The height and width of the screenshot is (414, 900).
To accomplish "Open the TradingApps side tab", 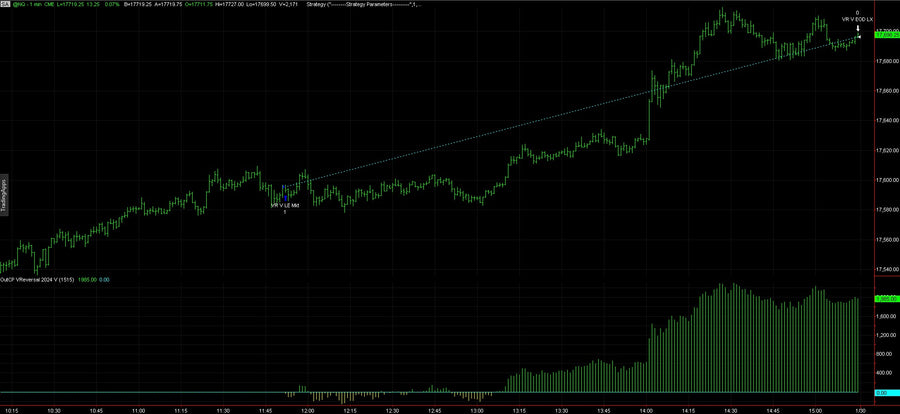I will click(3, 194).
